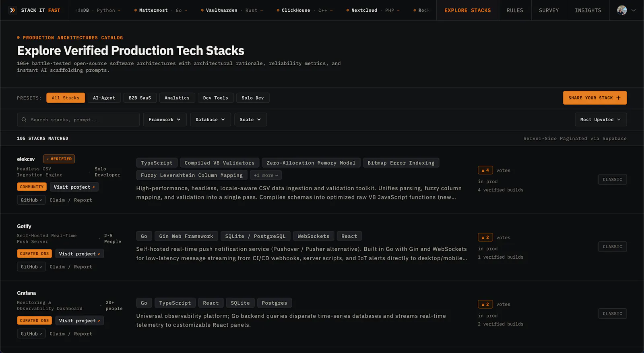Click Claim / Report for Gotify
The width and height of the screenshot is (644, 353).
click(x=71, y=267)
